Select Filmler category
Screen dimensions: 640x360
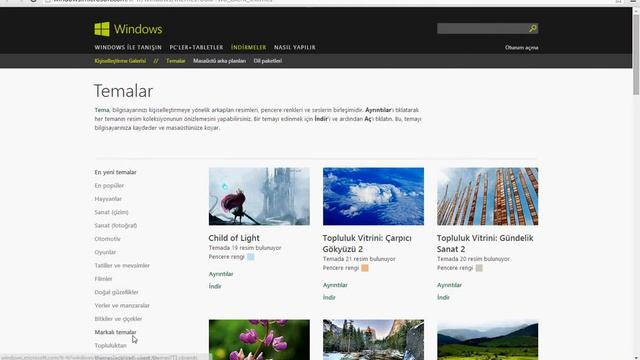tap(103, 279)
